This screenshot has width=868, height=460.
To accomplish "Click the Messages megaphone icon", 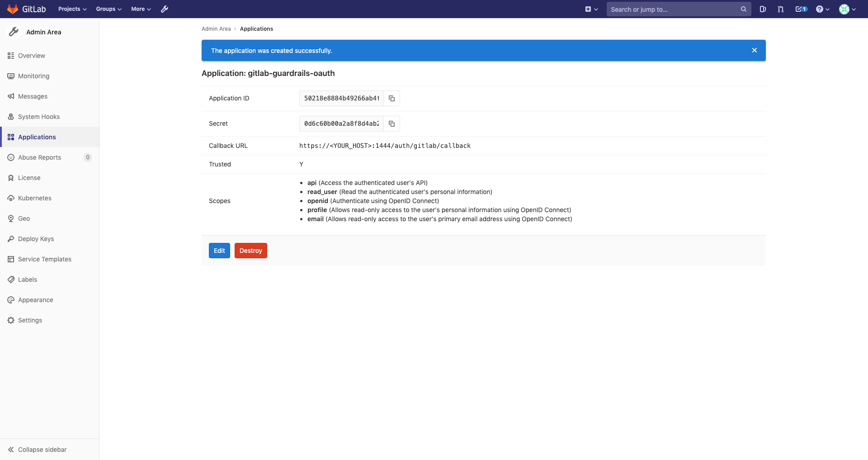I will coord(11,96).
